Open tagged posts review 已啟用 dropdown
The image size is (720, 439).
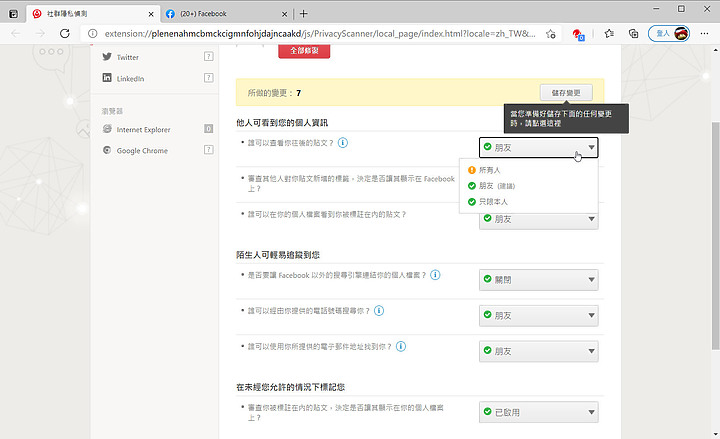(x=539, y=412)
